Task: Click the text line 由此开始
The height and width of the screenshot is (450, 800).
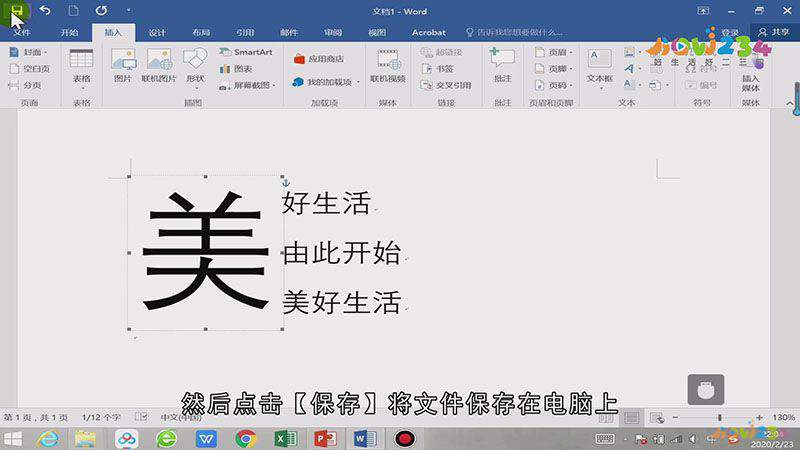Action: point(342,253)
